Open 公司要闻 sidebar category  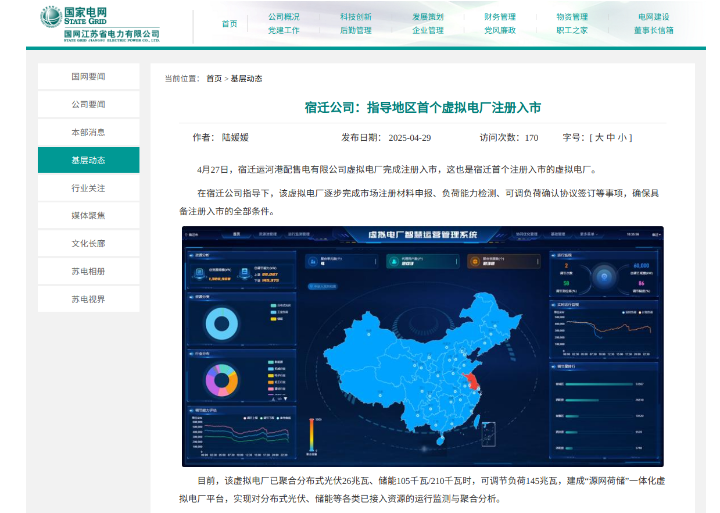coord(88,104)
